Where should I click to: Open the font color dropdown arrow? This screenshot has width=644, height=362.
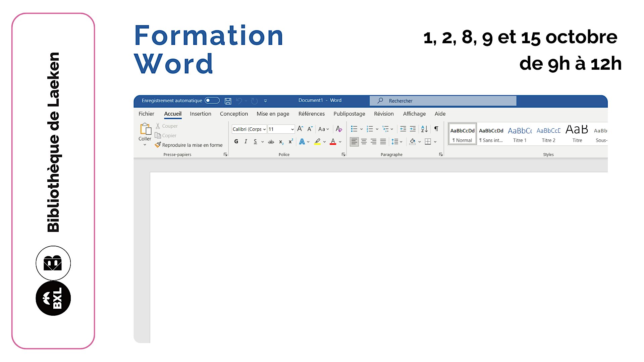tap(340, 142)
